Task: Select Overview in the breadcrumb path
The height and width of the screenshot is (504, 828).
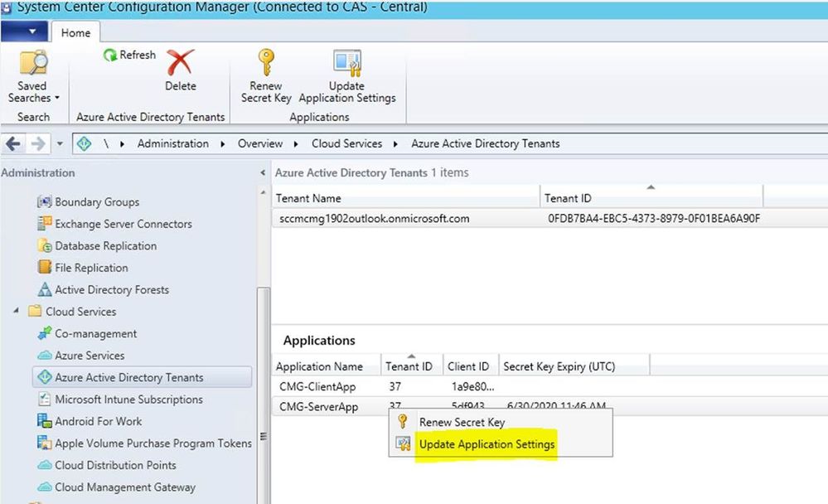Action: (259, 143)
